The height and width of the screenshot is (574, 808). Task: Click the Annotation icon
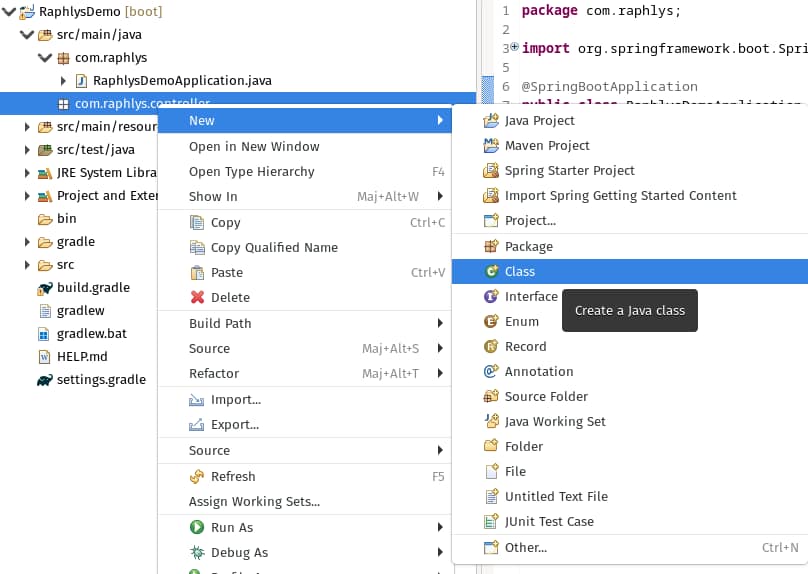point(491,371)
